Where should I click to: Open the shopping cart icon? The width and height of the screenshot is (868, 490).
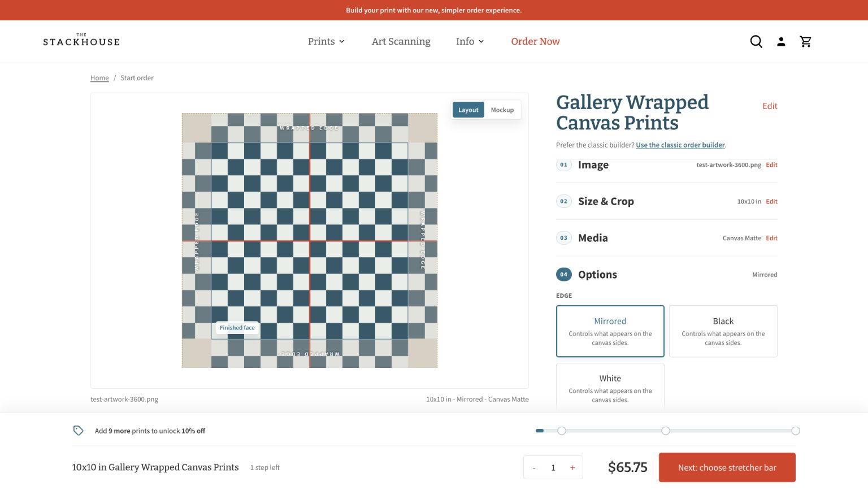pyautogui.click(x=806, y=41)
